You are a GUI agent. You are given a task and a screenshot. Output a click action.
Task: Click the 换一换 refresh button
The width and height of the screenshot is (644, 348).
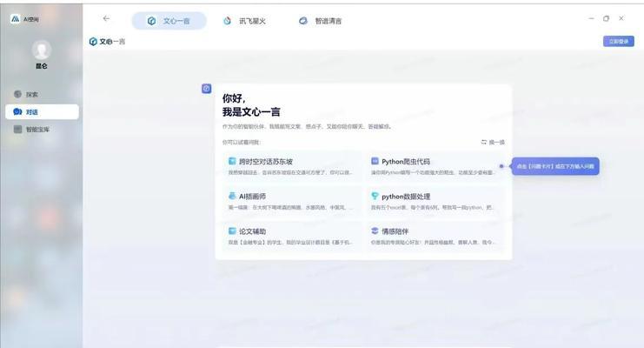pyautogui.click(x=493, y=142)
